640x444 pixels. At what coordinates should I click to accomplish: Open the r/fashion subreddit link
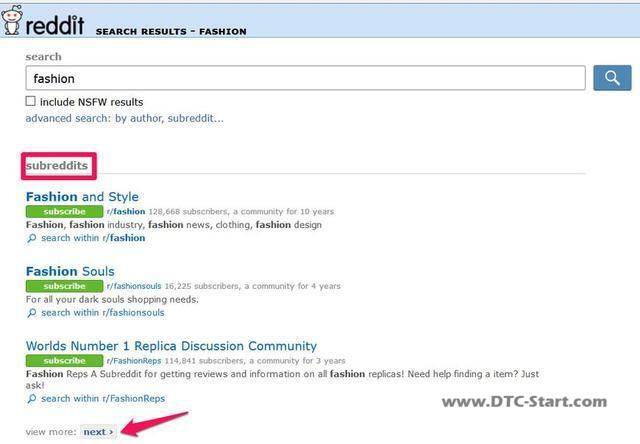tap(126, 211)
